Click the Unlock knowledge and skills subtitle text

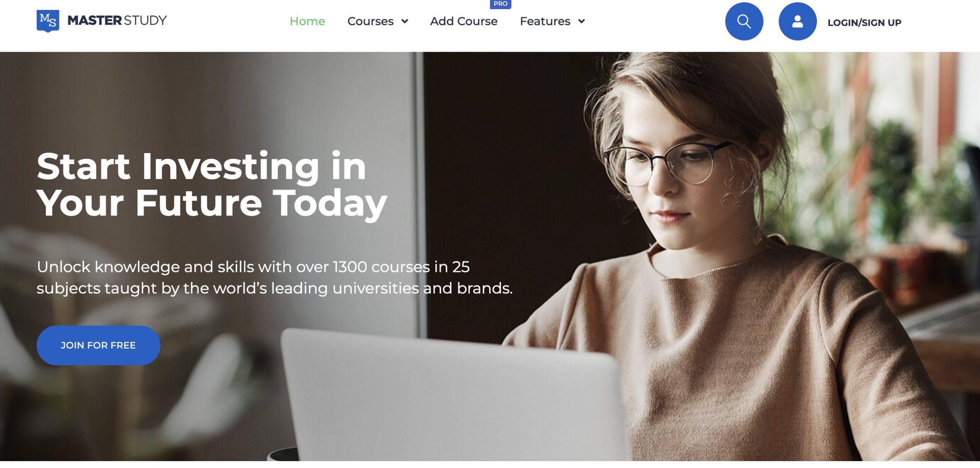pos(274,277)
